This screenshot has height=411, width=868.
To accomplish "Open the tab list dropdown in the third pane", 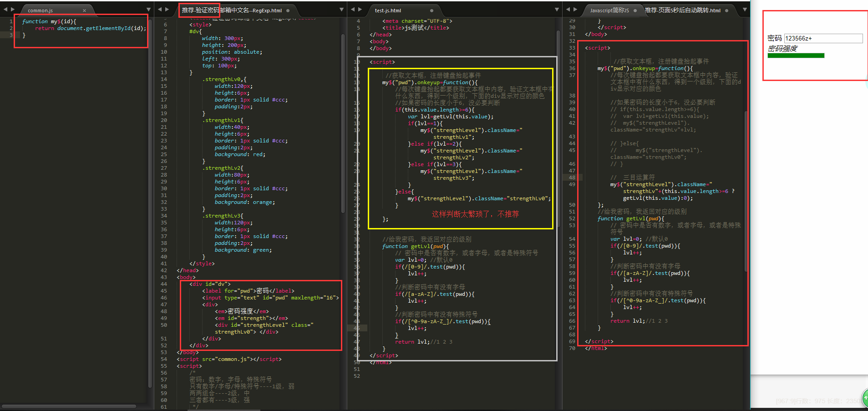I will coord(556,9).
